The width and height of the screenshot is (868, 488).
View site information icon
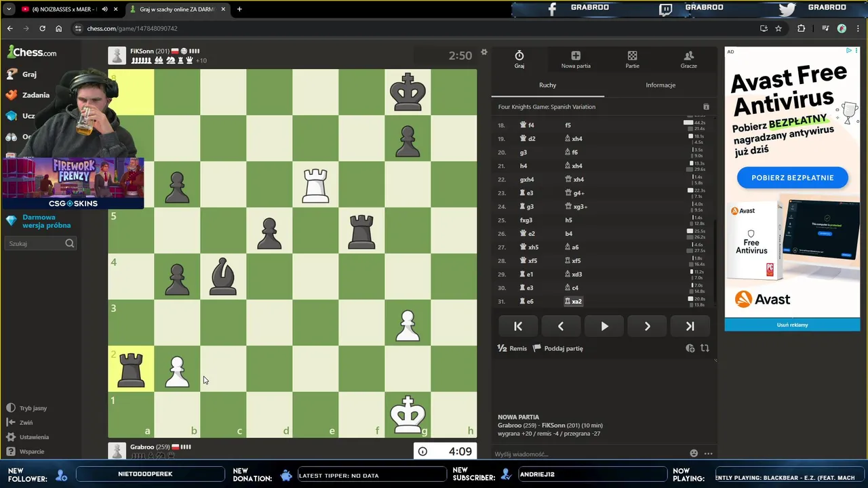78,28
